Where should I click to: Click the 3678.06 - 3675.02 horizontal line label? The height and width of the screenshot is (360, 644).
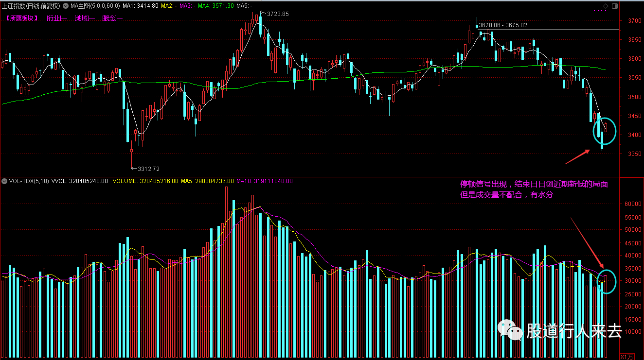(x=502, y=25)
